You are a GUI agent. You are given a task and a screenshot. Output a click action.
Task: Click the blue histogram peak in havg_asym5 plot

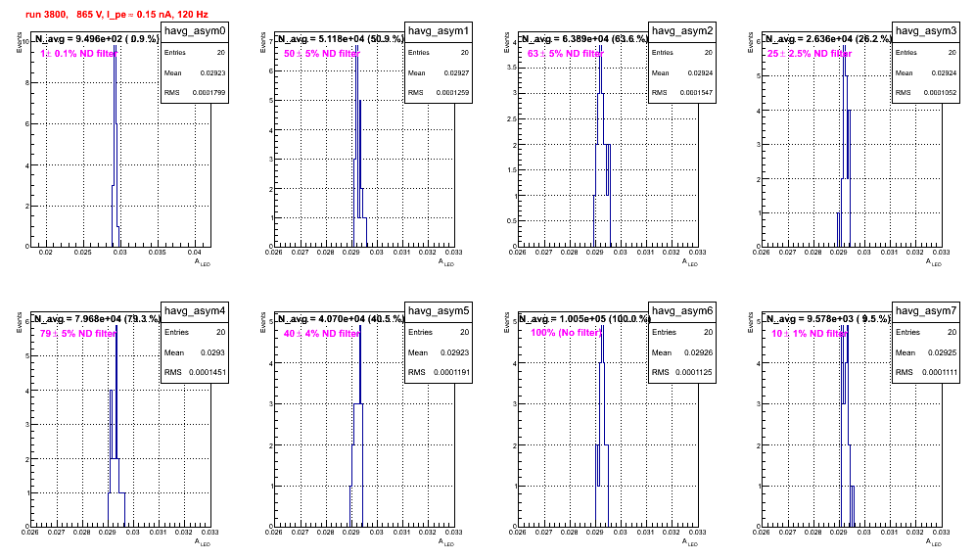pos(360,364)
